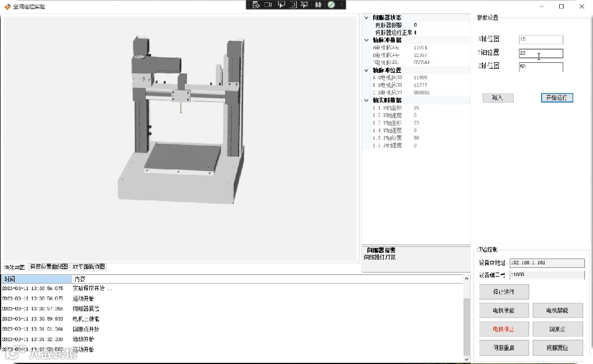Click the 回原点 button
The image size is (593, 364).
557,329
